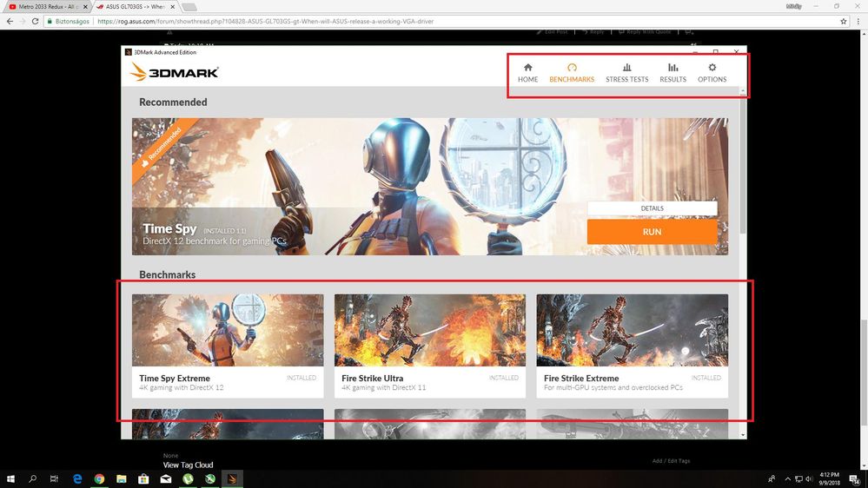Reload the current page

[x=35, y=21]
